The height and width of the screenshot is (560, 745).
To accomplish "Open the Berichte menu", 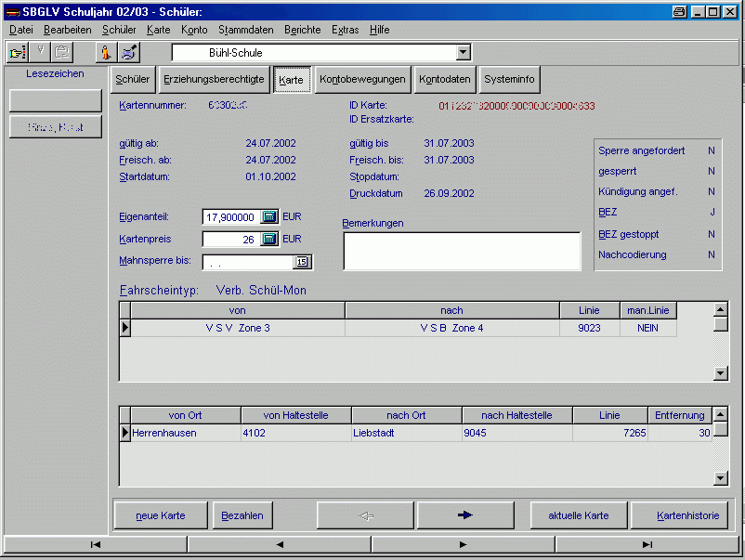I will 302,30.
